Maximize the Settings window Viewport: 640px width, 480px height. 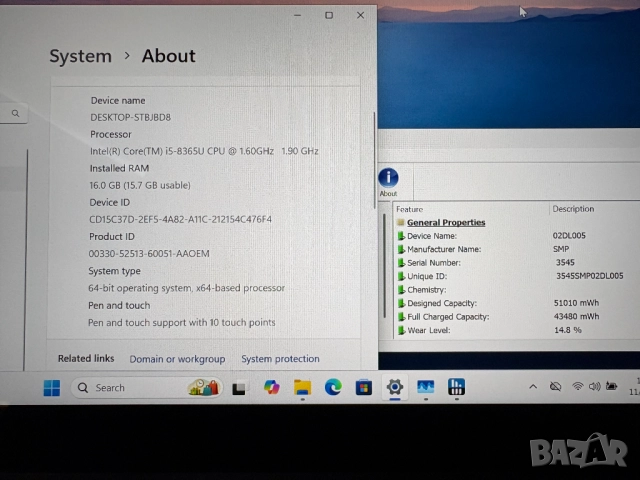[329, 15]
